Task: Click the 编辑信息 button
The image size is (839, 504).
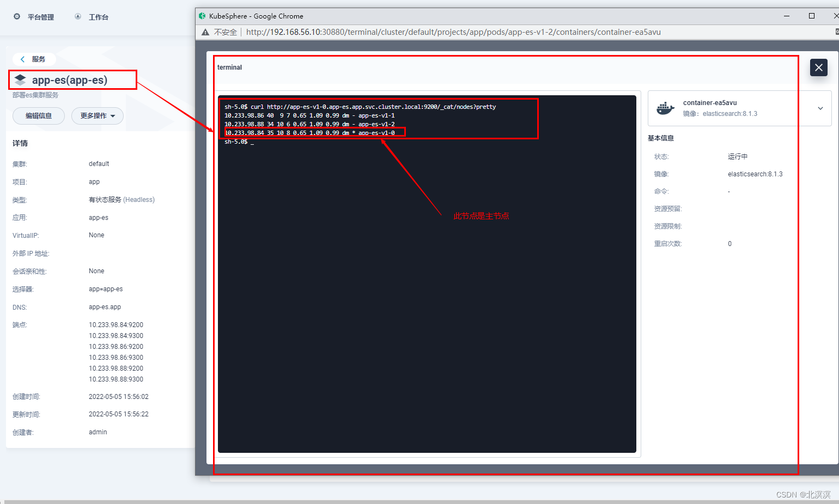Action: pos(39,116)
